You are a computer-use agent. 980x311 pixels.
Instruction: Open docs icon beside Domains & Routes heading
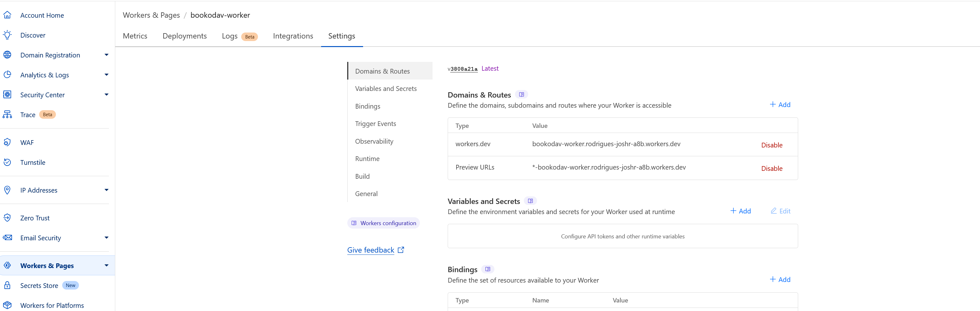coord(522,94)
